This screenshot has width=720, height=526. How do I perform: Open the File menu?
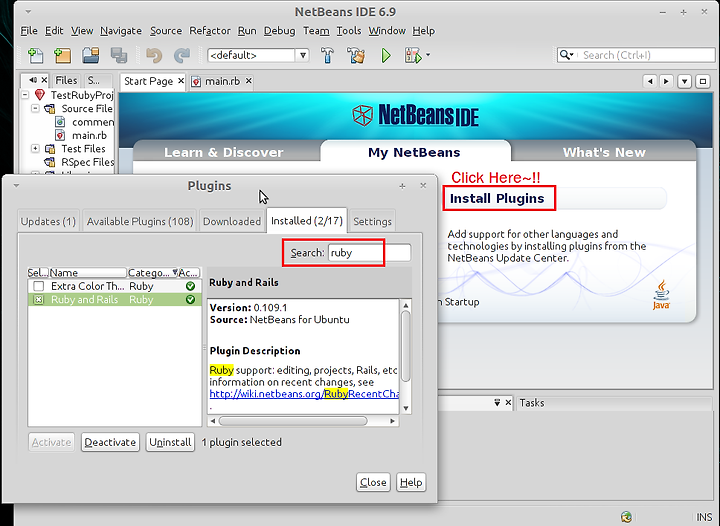tap(29, 31)
